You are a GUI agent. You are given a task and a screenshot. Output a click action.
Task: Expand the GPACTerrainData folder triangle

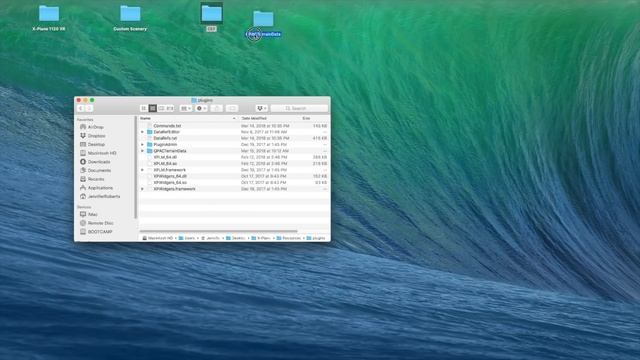coord(142,151)
